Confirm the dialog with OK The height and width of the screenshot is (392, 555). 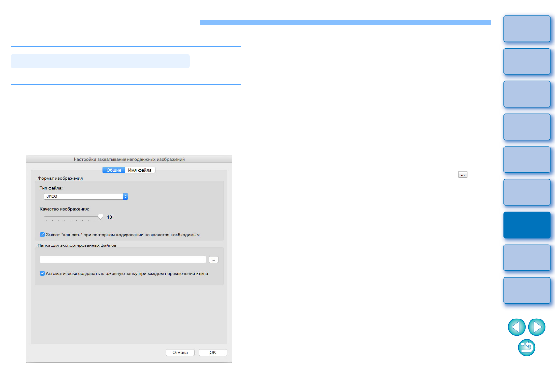[x=213, y=353]
